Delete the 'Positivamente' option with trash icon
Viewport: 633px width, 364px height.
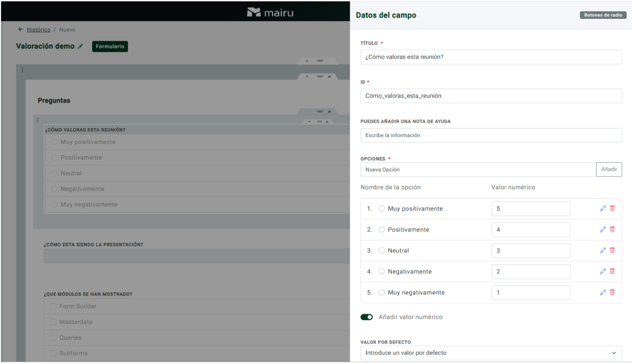point(612,230)
